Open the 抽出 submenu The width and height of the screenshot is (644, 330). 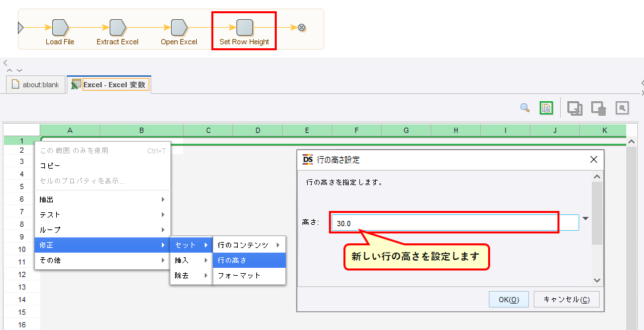[102, 200]
